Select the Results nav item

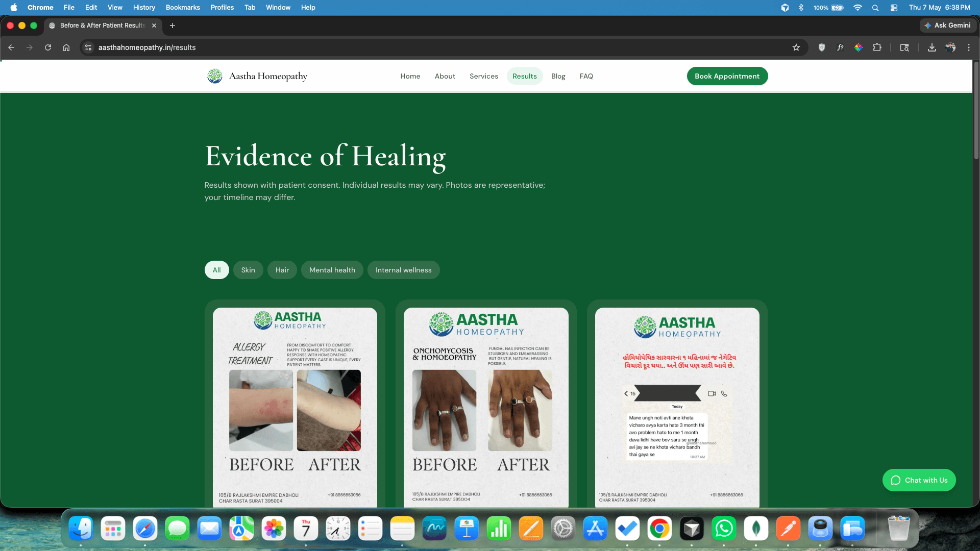click(x=525, y=76)
